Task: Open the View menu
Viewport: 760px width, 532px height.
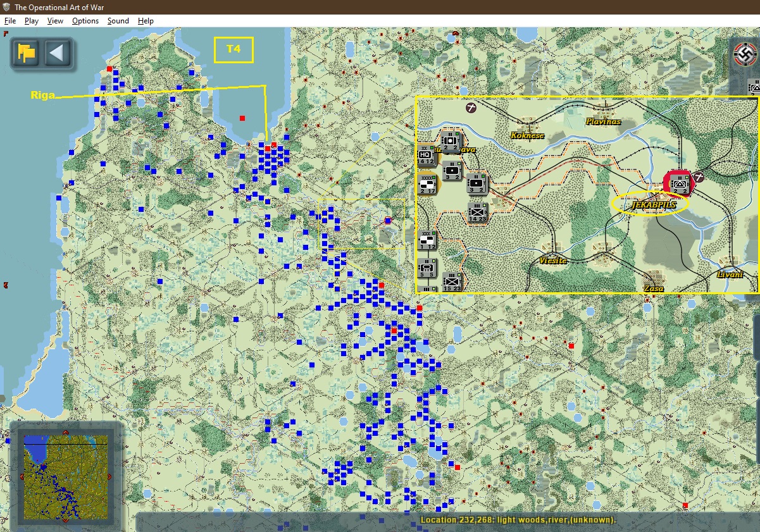Action: click(x=56, y=21)
